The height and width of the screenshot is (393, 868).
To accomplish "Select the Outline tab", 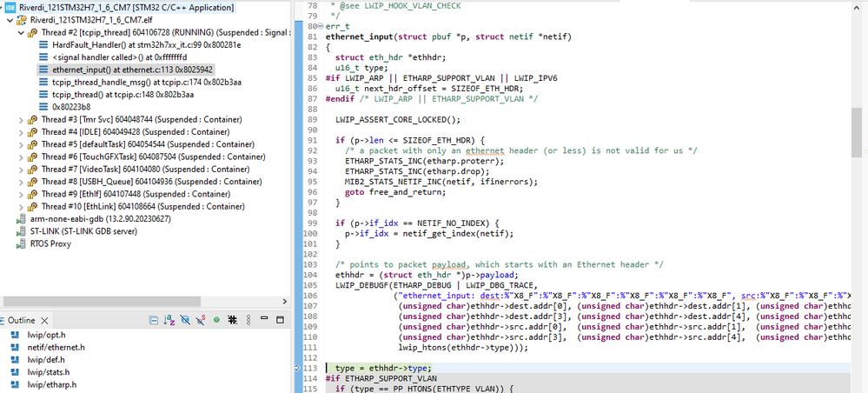I will pos(21,320).
